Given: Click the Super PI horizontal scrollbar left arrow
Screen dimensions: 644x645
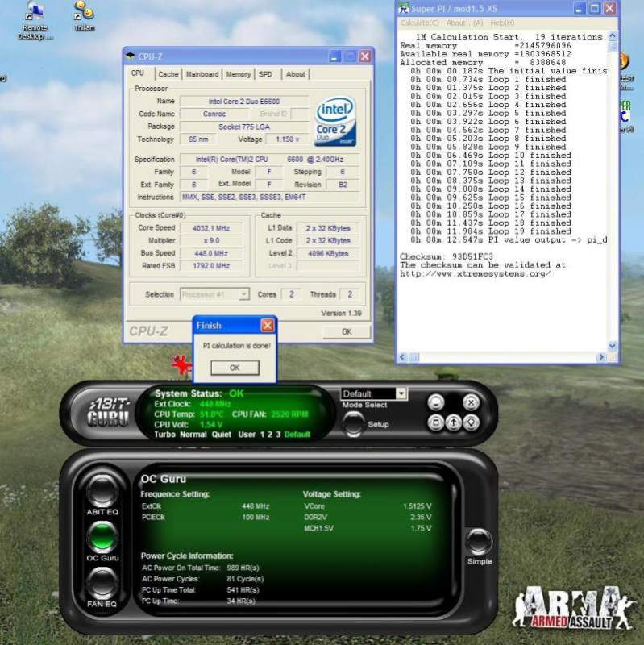Looking at the screenshot, I should pos(403,357).
